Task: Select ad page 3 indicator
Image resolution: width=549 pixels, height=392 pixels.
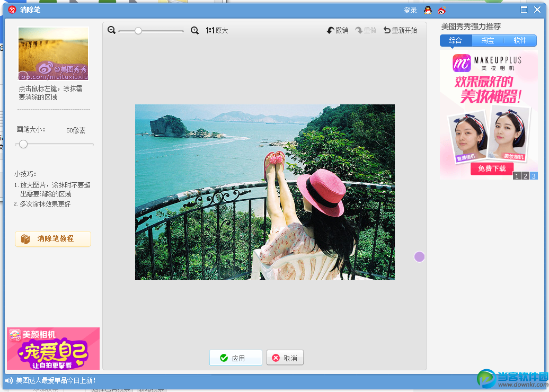Action: tap(534, 176)
